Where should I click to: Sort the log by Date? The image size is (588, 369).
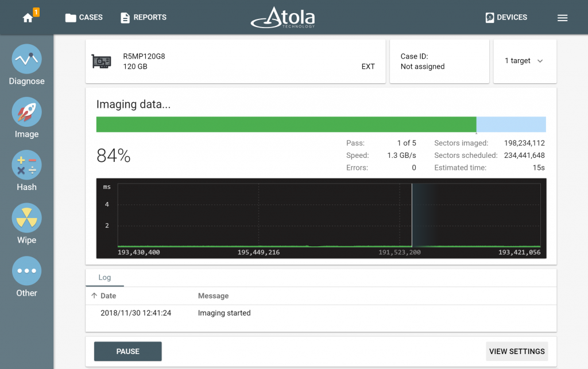coord(106,296)
